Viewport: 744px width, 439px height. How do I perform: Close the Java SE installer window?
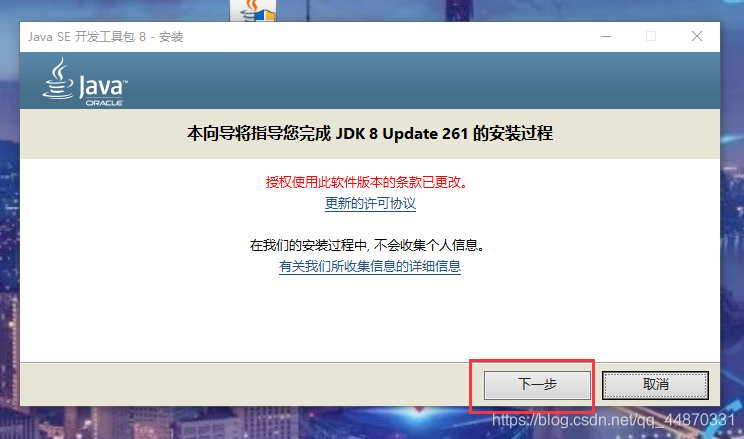697,37
